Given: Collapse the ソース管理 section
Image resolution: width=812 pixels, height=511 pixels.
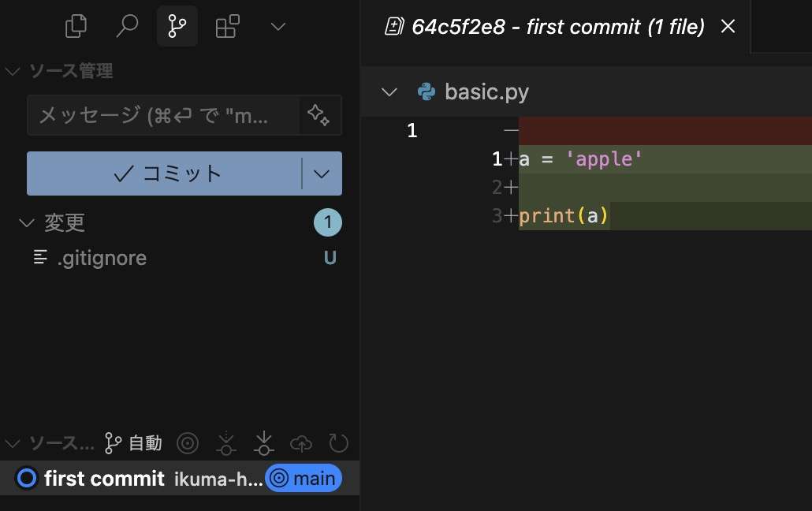Looking at the screenshot, I should [13, 72].
